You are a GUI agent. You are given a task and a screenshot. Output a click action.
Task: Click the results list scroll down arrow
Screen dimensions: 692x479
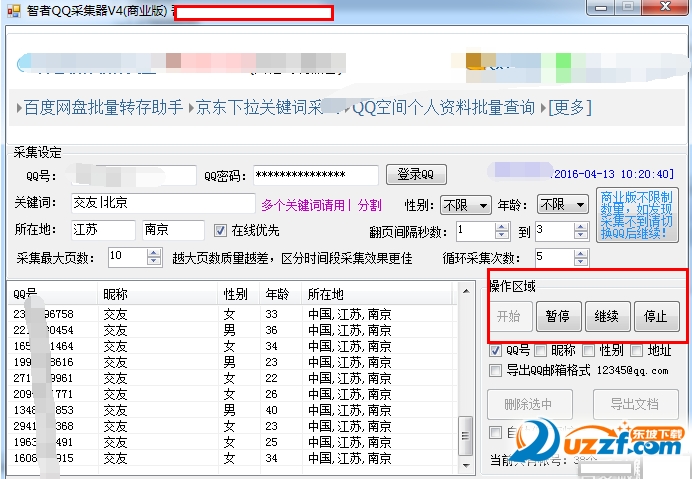[x=466, y=465]
